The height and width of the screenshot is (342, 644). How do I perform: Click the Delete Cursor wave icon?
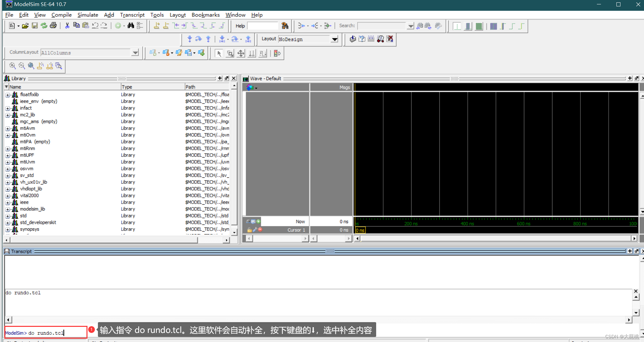[166, 26]
